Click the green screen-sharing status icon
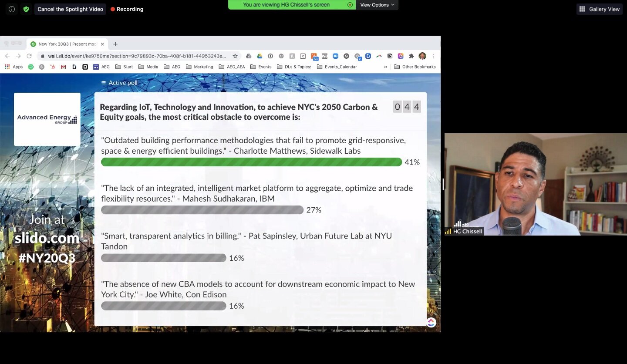 coord(350,5)
